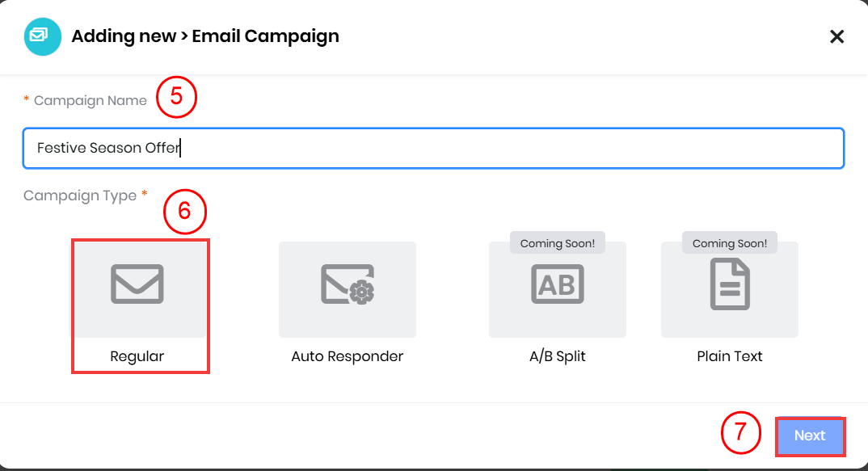The width and height of the screenshot is (868, 471).
Task: Click the Plain Text label
Action: tap(730, 356)
